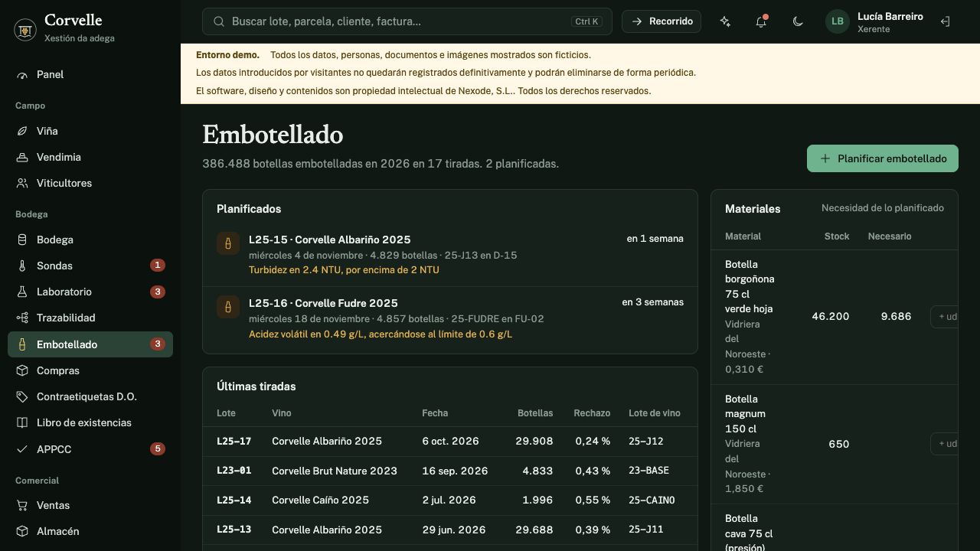Screen dimensions: 980x551
Task: Open the AI sparkle assistant icon
Action: [x=725, y=21]
